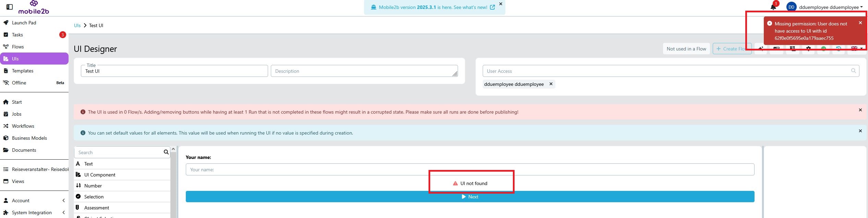This screenshot has height=218, width=868.
Task: Click the Not used in a Flow button
Action: pos(686,49)
